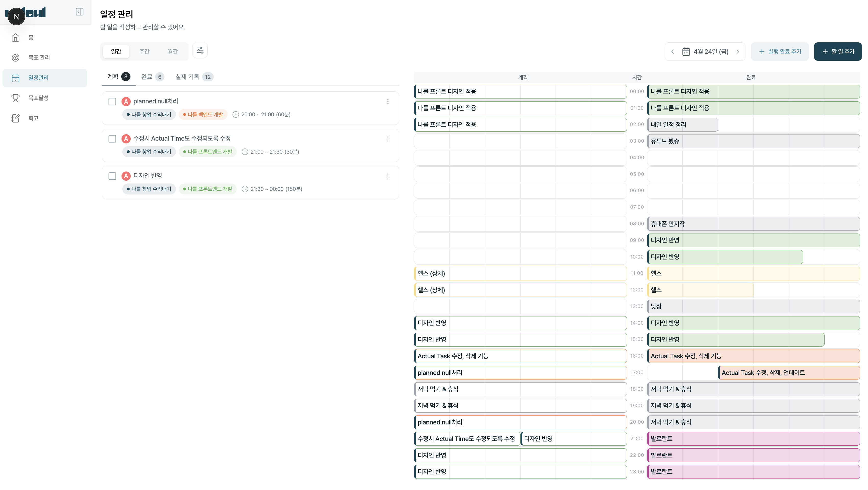Click the 나를 백엔드 개발 orange tag
The height and width of the screenshot is (490, 868).
(203, 115)
